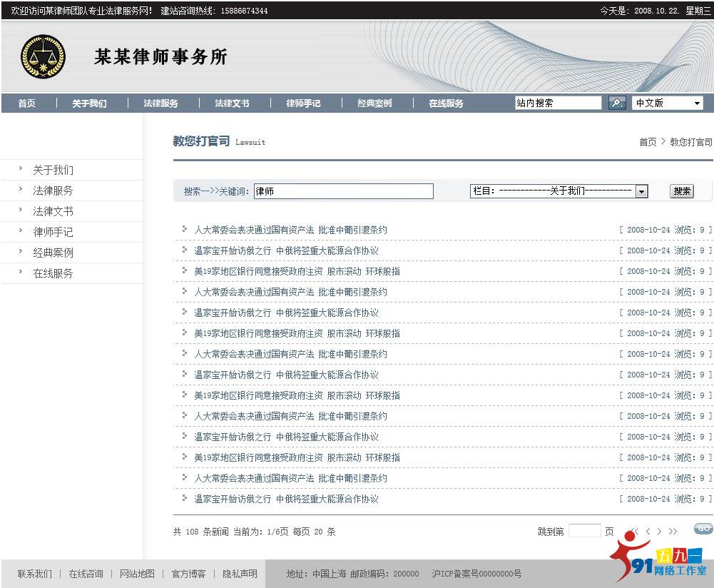Screen dimensions: 714x588
Task: Select 在线服务 in the navigation menu
Action: 446,103
